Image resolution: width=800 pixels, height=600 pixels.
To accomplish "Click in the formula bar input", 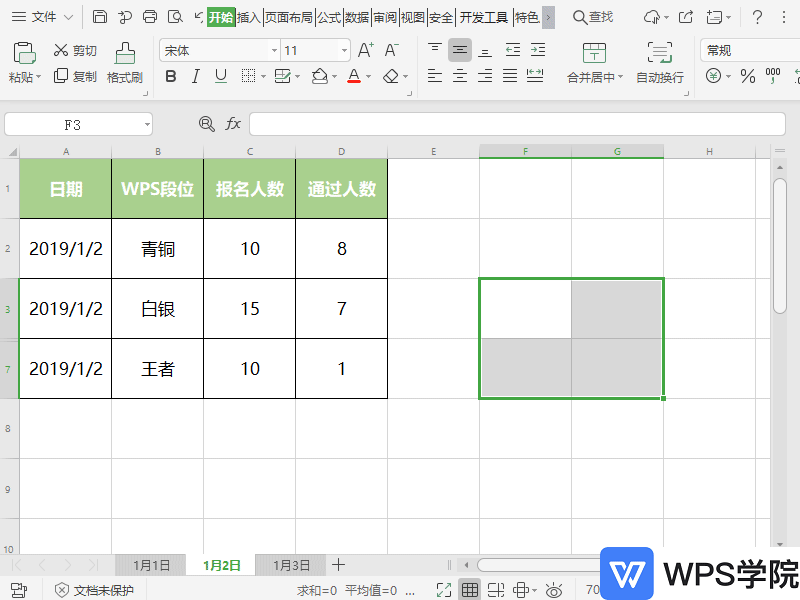I will pyautogui.click(x=517, y=124).
